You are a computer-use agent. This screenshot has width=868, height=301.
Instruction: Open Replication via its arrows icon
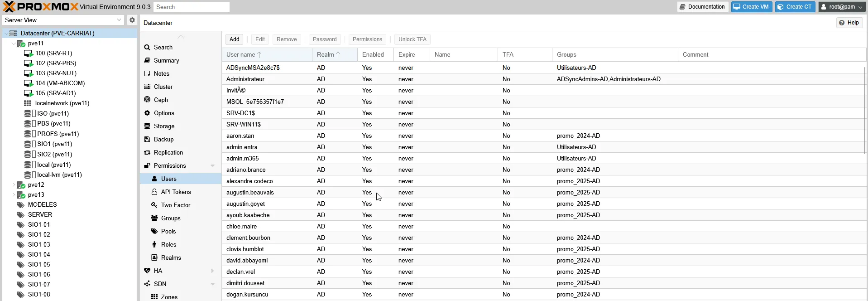coord(147,152)
